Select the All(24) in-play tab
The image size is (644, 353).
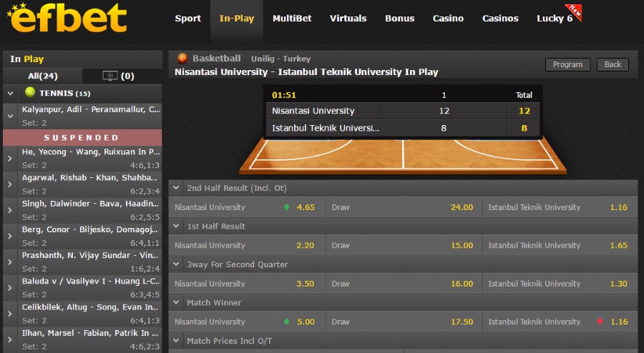[43, 76]
